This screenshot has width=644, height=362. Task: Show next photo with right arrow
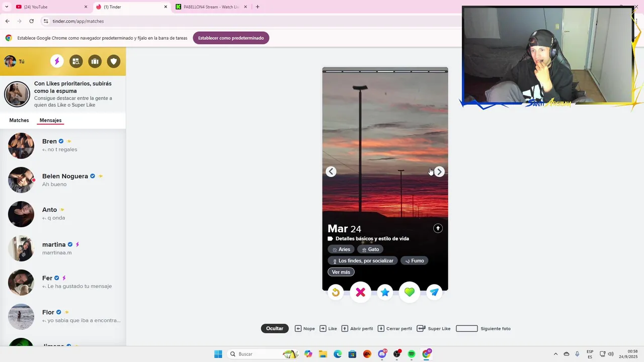point(439,172)
